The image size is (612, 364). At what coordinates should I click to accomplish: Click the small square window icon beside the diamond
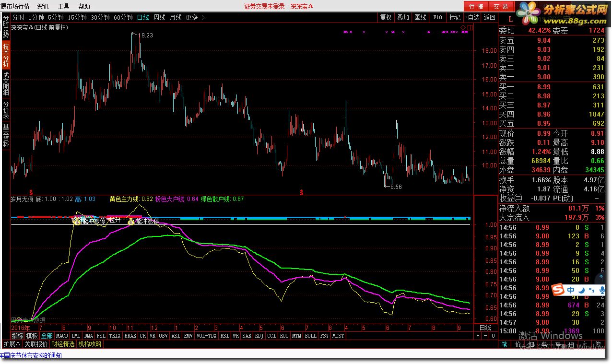(x=470, y=27)
